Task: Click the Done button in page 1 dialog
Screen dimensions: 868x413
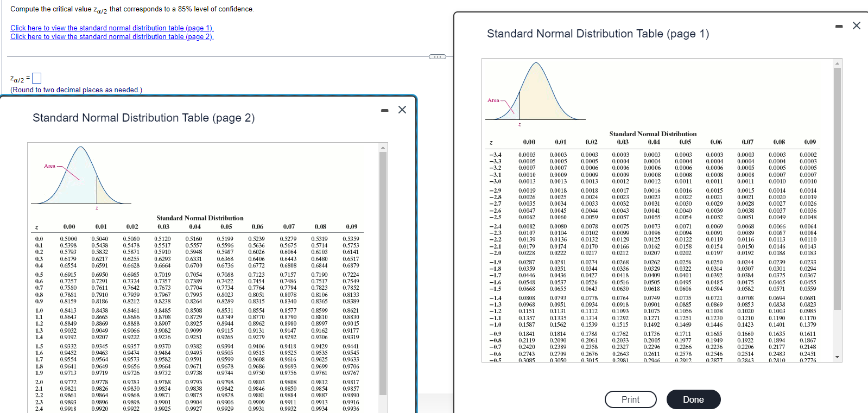Action: tap(693, 399)
